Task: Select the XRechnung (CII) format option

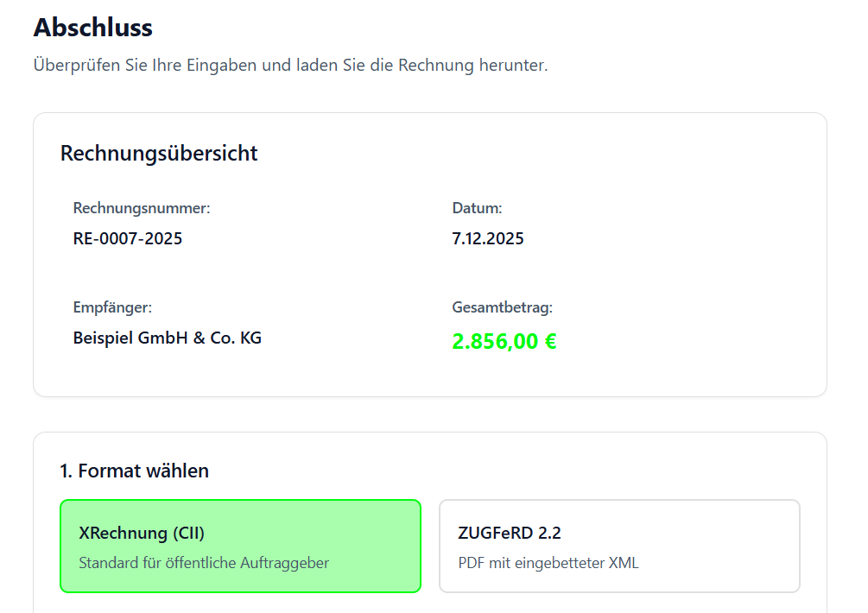Action: [x=240, y=546]
